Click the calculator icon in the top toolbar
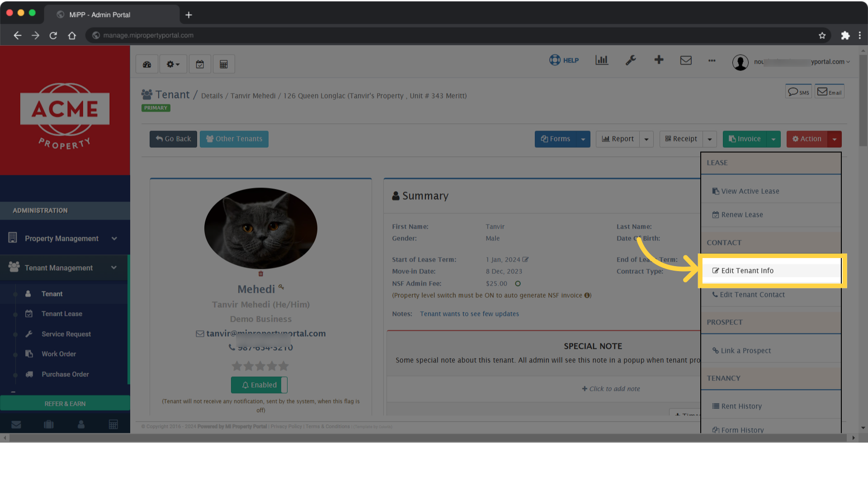Image resolution: width=868 pixels, height=488 pixels. click(x=223, y=64)
